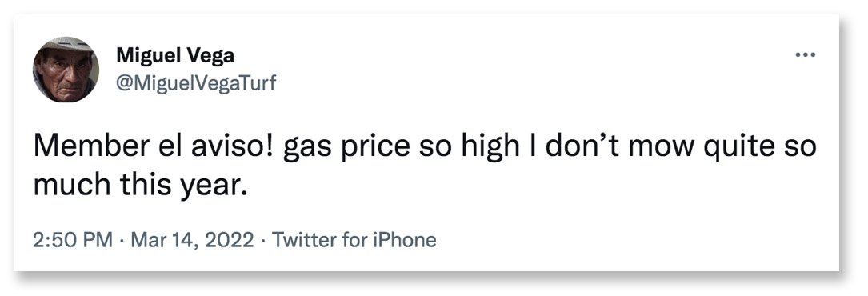Open the Twitter for iPhone source link
Screen dimensions: 868x296
click(x=354, y=240)
